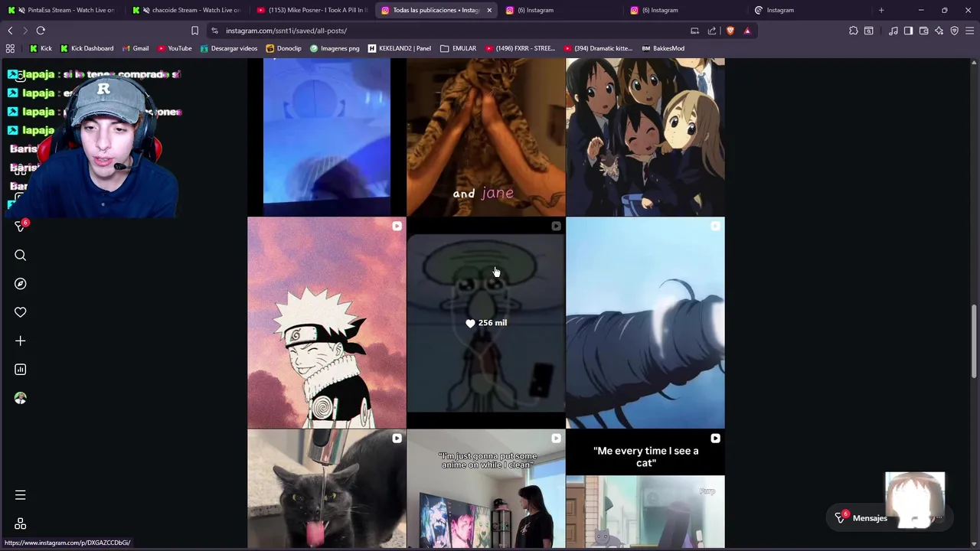Viewport: 980px width, 551px height.
Task: Open the Descargar videos bookmark
Action: 229,48
